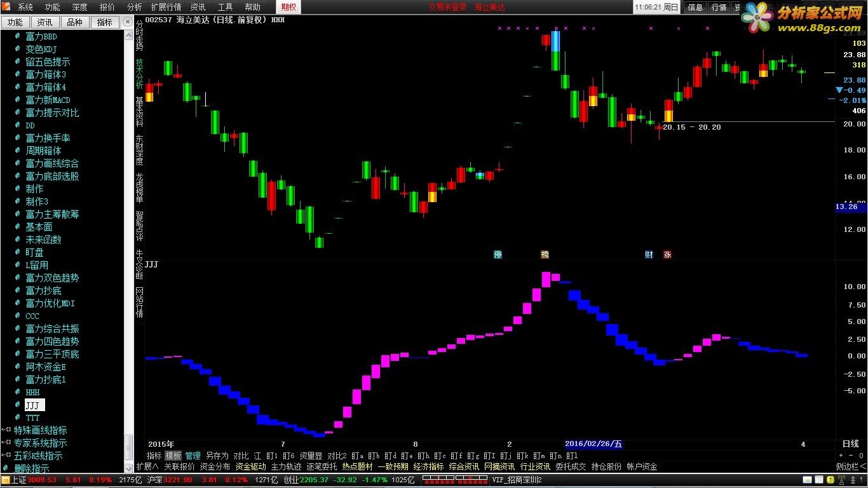
Task: Click the 模板 button below chart
Action: [x=173, y=456]
